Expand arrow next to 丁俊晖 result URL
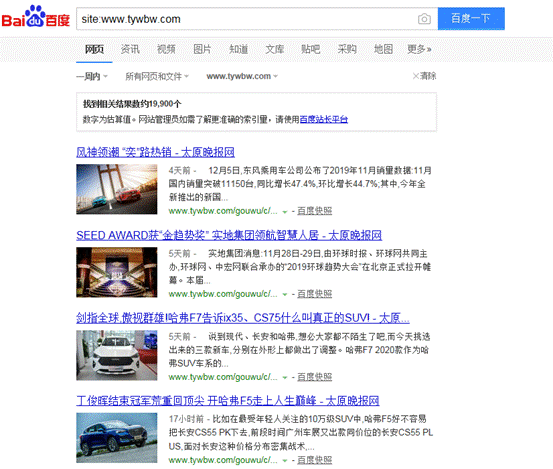The height and width of the screenshot is (469, 553). click(x=285, y=461)
